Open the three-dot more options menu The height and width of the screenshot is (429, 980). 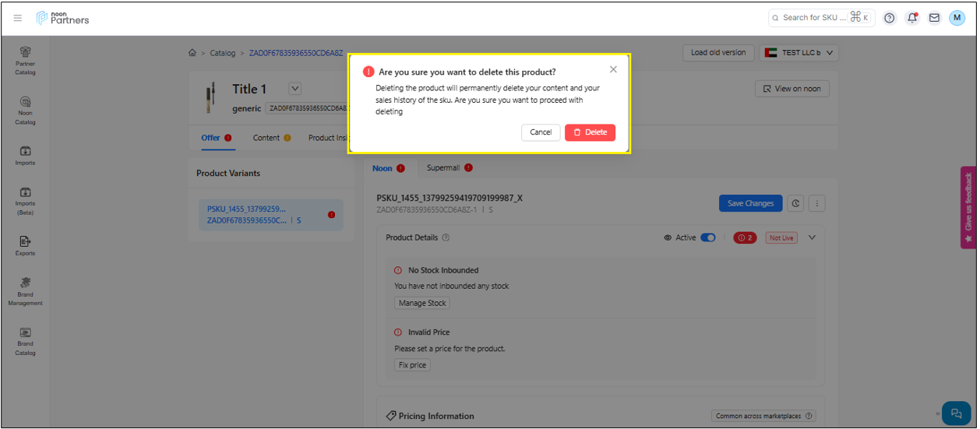pyautogui.click(x=816, y=203)
